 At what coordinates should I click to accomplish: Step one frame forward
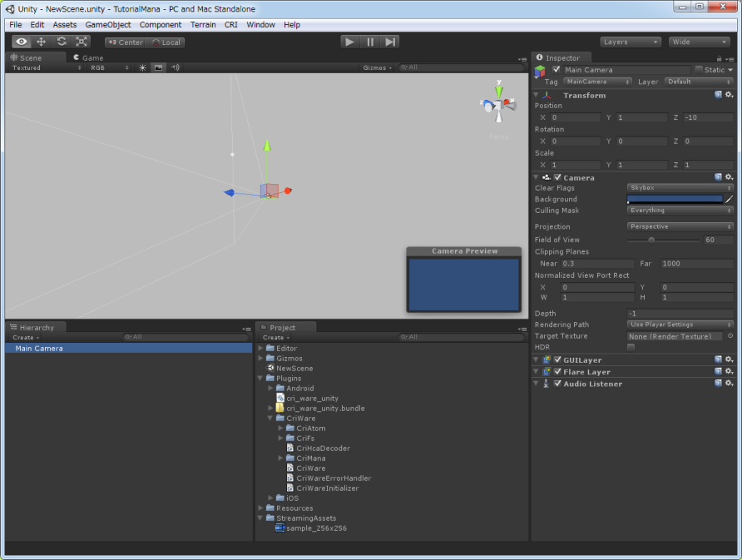point(390,42)
